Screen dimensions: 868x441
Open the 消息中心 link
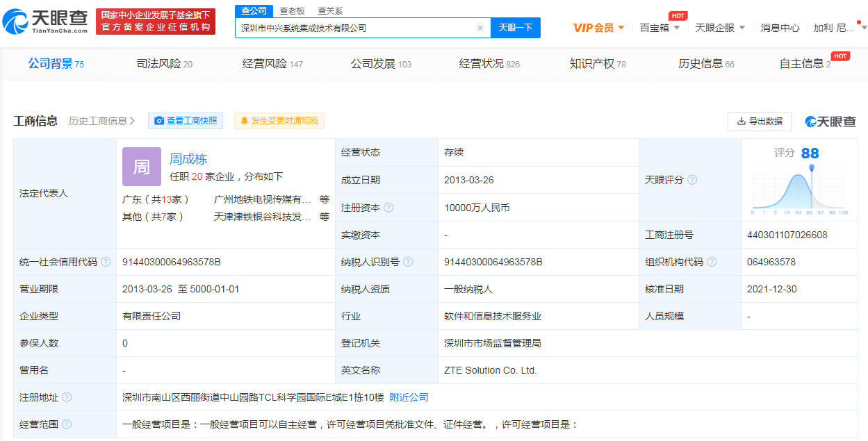pyautogui.click(x=780, y=28)
